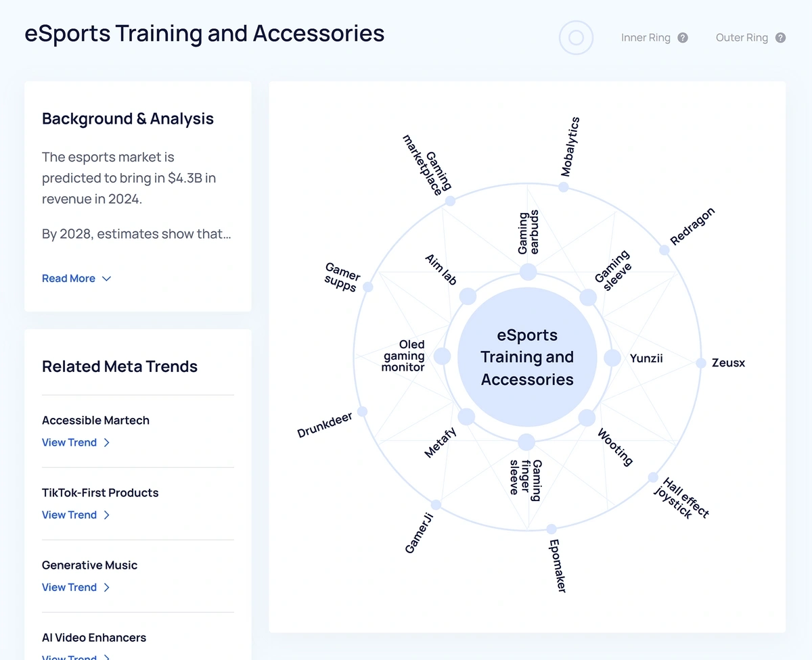812x660 pixels.
Task: Open View Trend under Accessible Martech
Action: click(x=76, y=442)
